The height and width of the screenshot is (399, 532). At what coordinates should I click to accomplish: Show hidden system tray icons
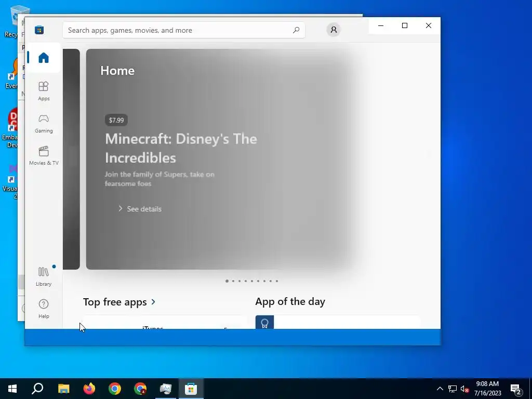click(x=440, y=389)
